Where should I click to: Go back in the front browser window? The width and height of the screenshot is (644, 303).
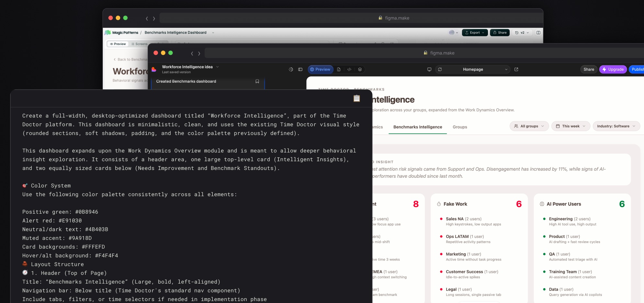[192, 53]
